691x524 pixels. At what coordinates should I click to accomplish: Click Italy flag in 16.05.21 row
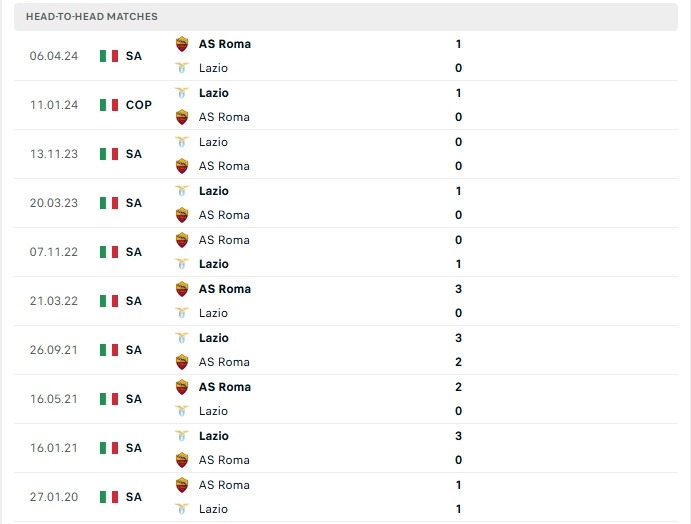[x=109, y=399]
